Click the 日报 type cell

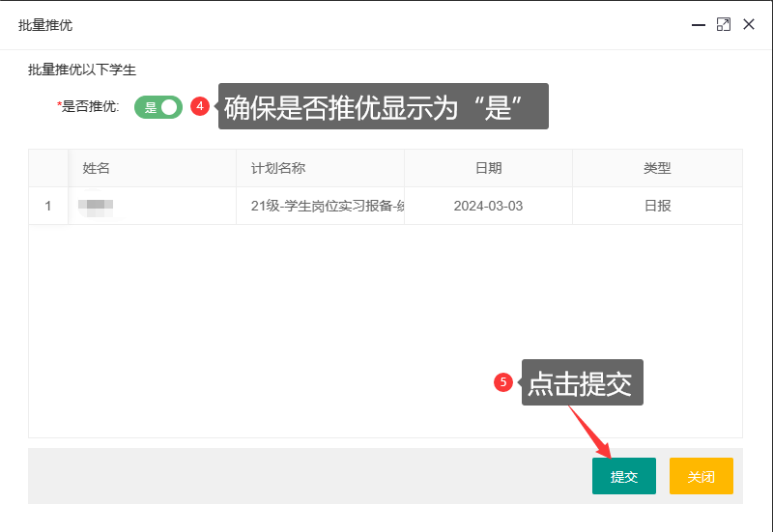click(x=657, y=206)
